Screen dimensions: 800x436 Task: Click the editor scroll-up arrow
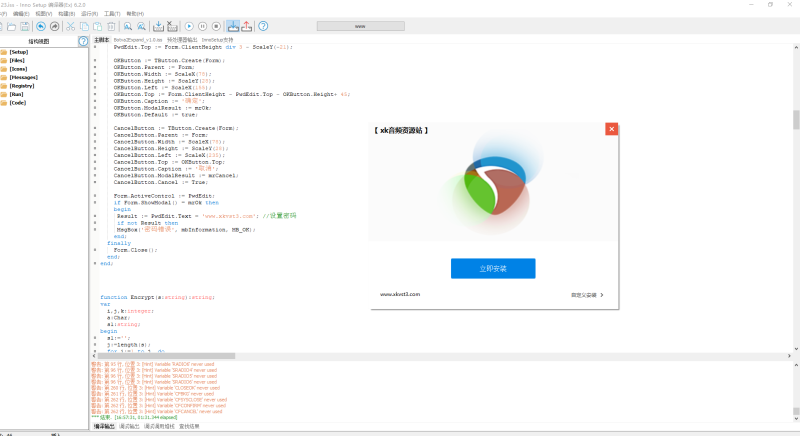coord(796,47)
